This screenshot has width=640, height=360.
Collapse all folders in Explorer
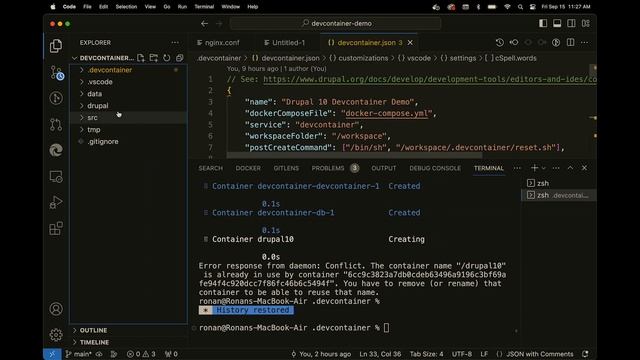point(179,58)
